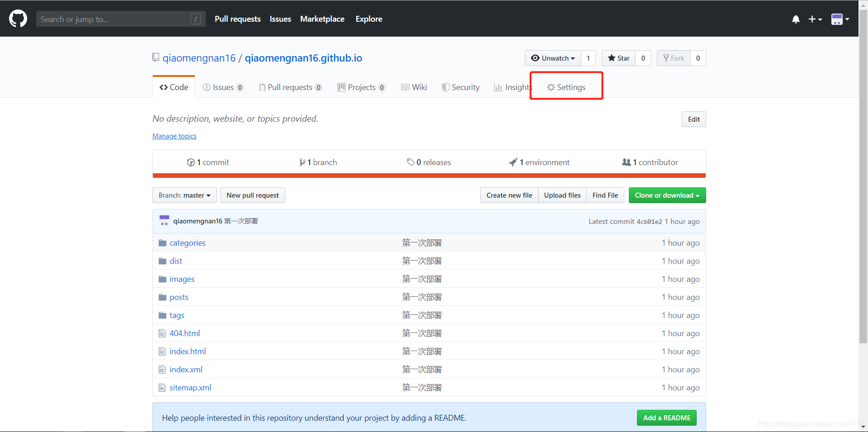The height and width of the screenshot is (432, 868).
Task: Open the plus create-new menu
Action: [x=815, y=19]
